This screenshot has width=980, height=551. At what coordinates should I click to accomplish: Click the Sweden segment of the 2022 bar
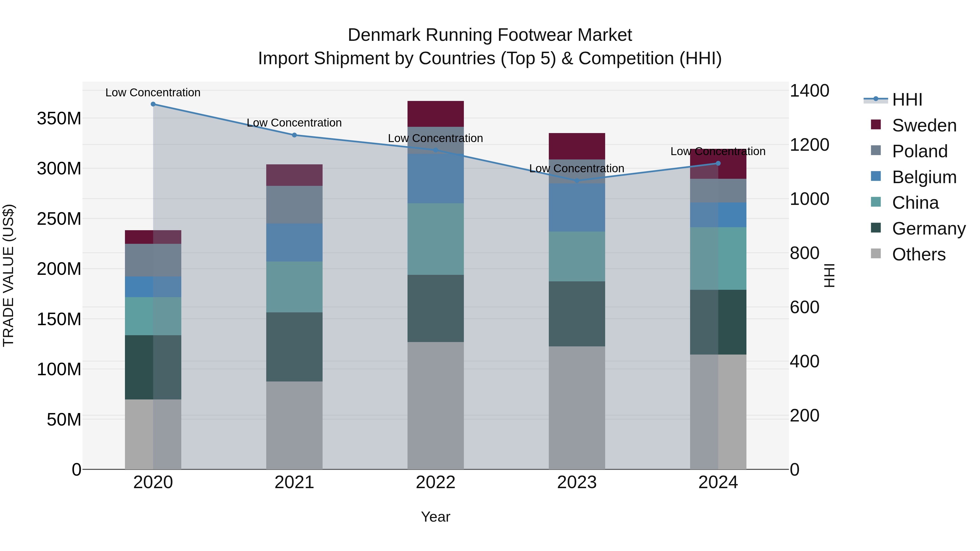(436, 114)
